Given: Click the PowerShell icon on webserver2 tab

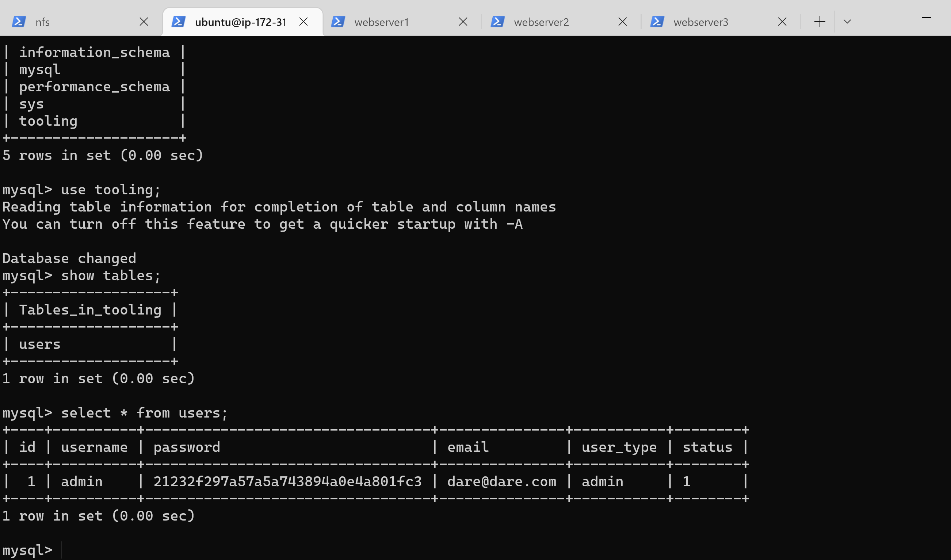Looking at the screenshot, I should (x=497, y=22).
